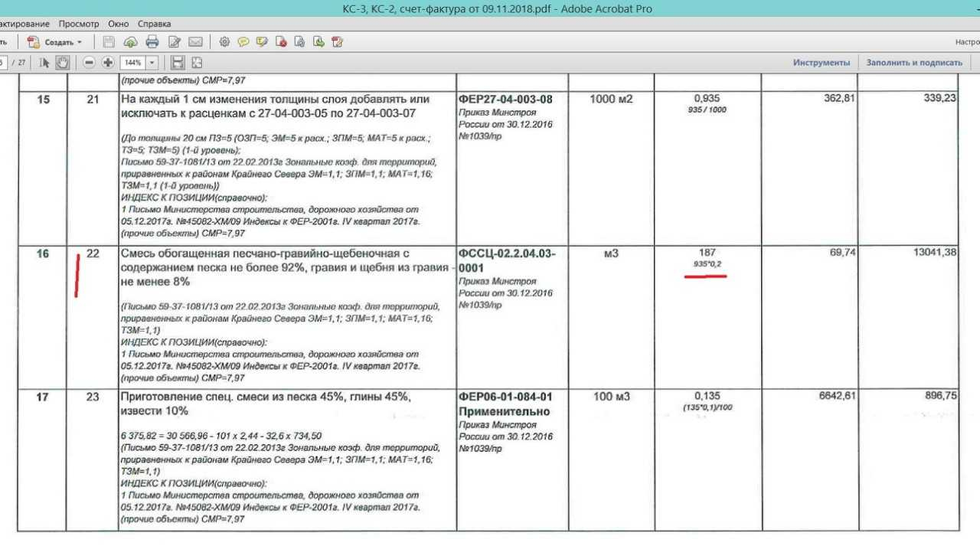Image resolution: width=980 pixels, height=559 pixels.
Task: Open the 144% zoom level dropdown
Action: coord(152,63)
